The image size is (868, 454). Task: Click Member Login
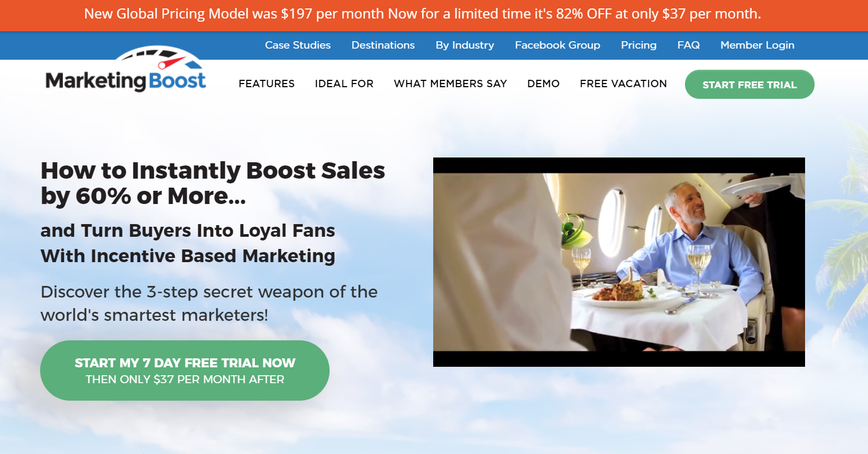(757, 45)
